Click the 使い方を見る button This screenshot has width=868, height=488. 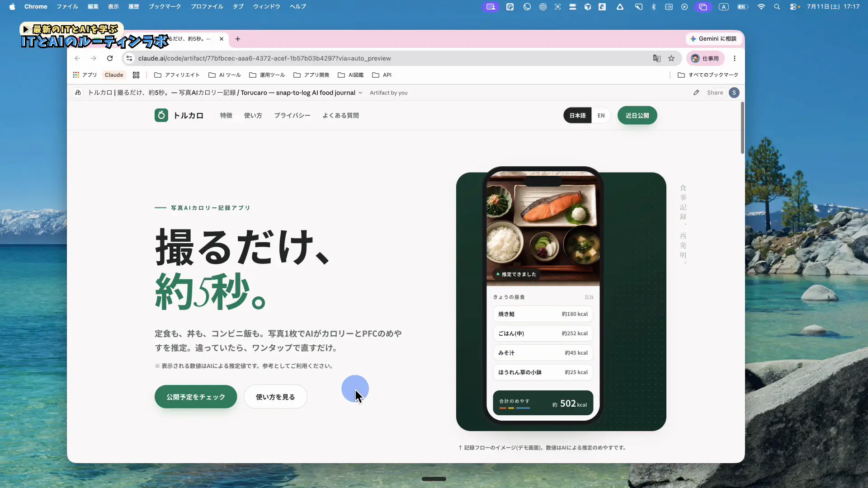click(275, 397)
